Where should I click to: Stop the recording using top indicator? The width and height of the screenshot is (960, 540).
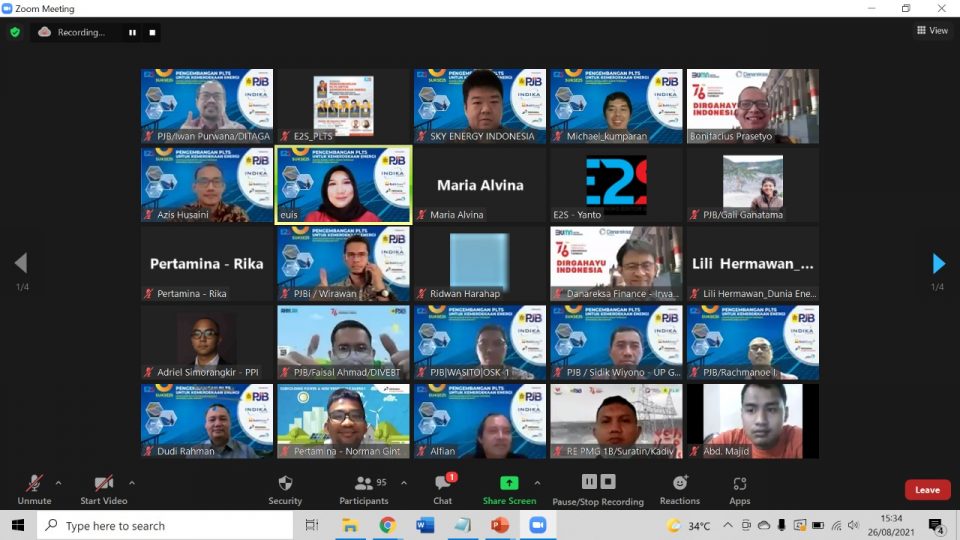pos(152,32)
